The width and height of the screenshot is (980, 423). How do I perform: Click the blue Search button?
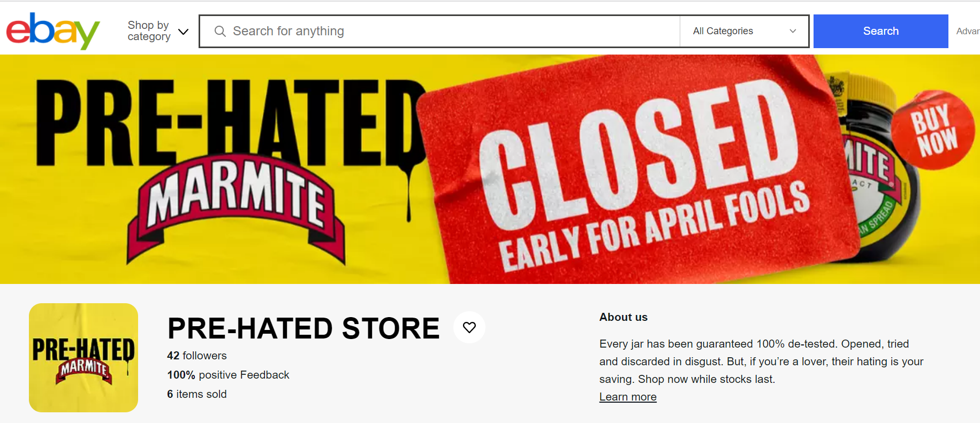(x=880, y=31)
